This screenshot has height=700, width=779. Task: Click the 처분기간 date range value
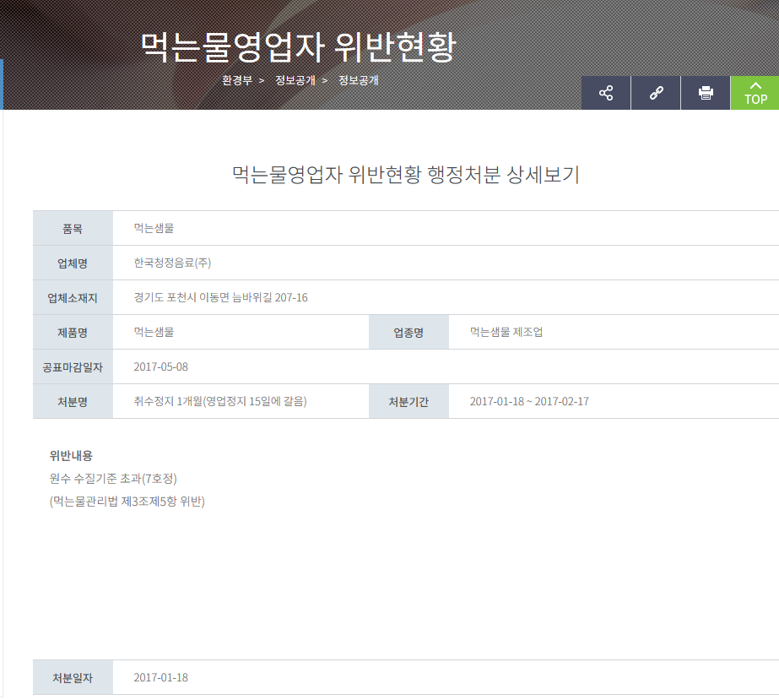[x=529, y=401]
